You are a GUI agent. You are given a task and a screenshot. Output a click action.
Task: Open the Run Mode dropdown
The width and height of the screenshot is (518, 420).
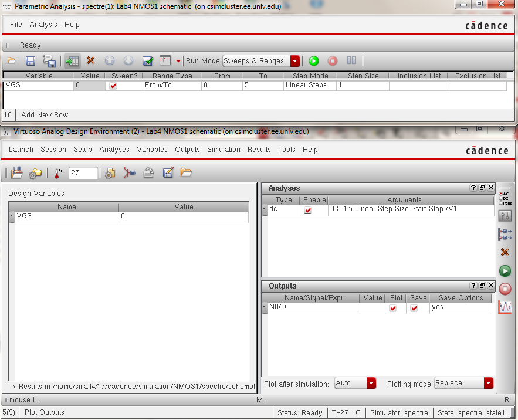tap(294, 61)
